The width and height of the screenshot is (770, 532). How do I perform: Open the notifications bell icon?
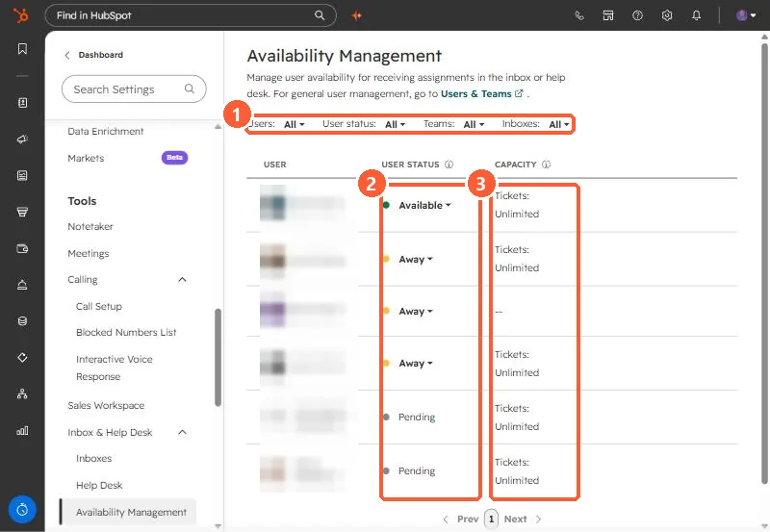coord(696,15)
